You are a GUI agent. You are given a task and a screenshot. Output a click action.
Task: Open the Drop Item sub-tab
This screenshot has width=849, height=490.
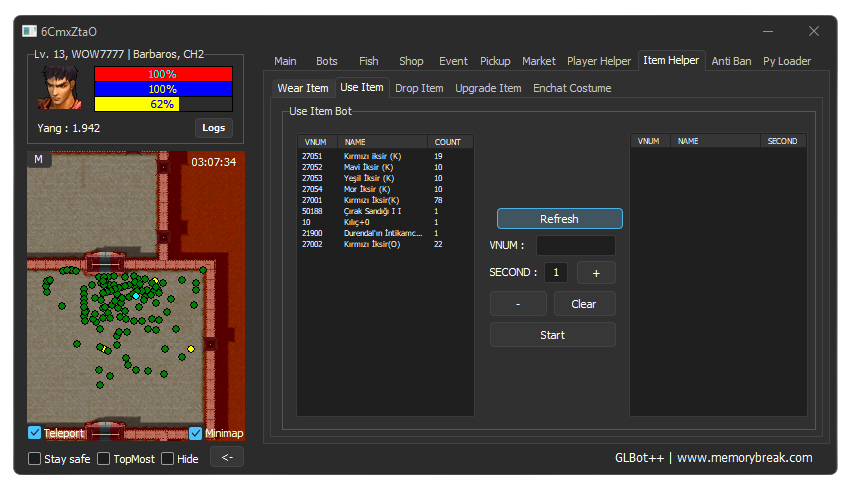pos(419,88)
